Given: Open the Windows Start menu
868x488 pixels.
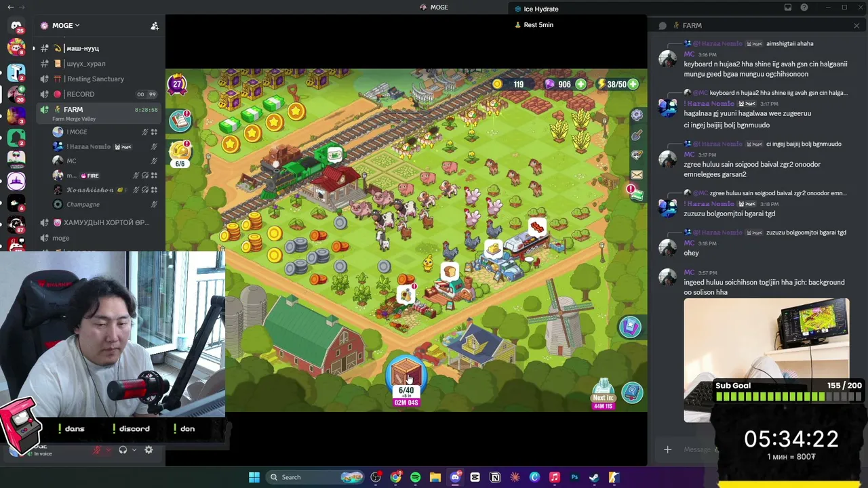Looking at the screenshot, I should (254, 477).
